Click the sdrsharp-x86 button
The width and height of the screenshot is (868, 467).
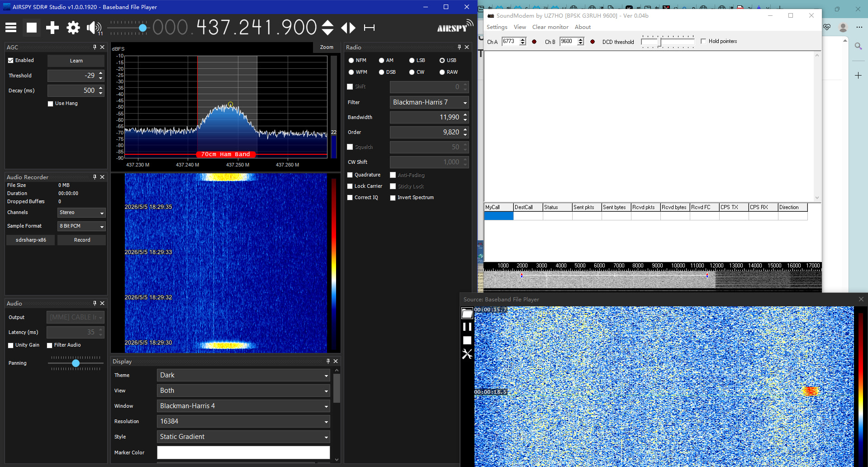click(x=31, y=240)
